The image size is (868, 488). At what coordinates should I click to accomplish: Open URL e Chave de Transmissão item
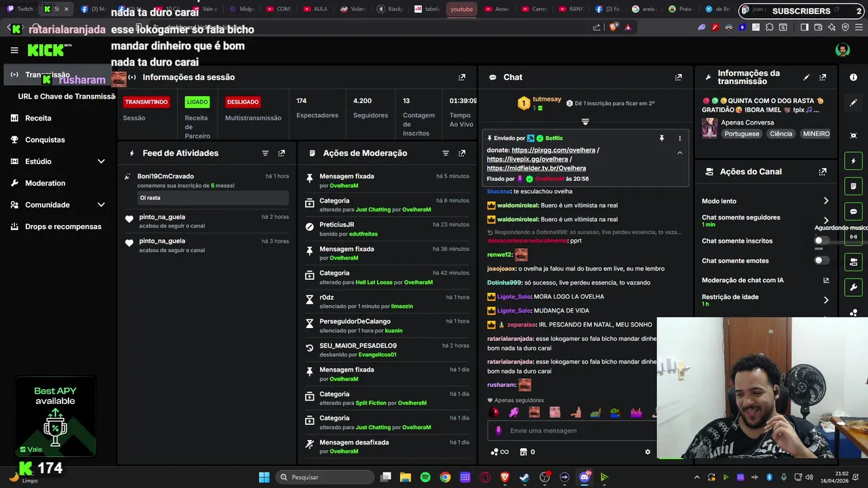tap(66, 96)
